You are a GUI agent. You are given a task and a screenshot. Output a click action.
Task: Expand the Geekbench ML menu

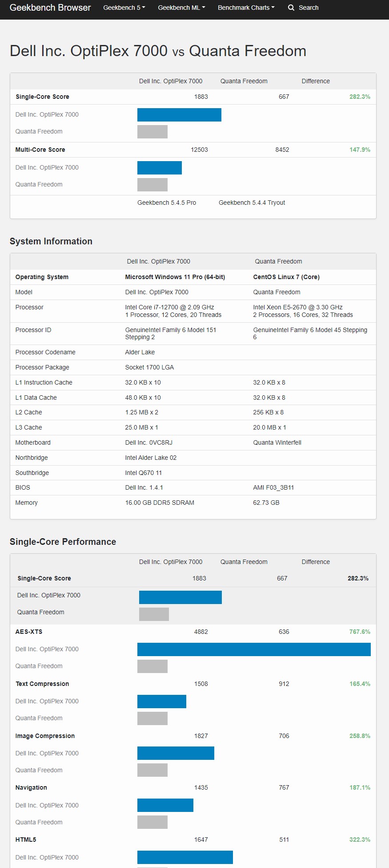[181, 8]
